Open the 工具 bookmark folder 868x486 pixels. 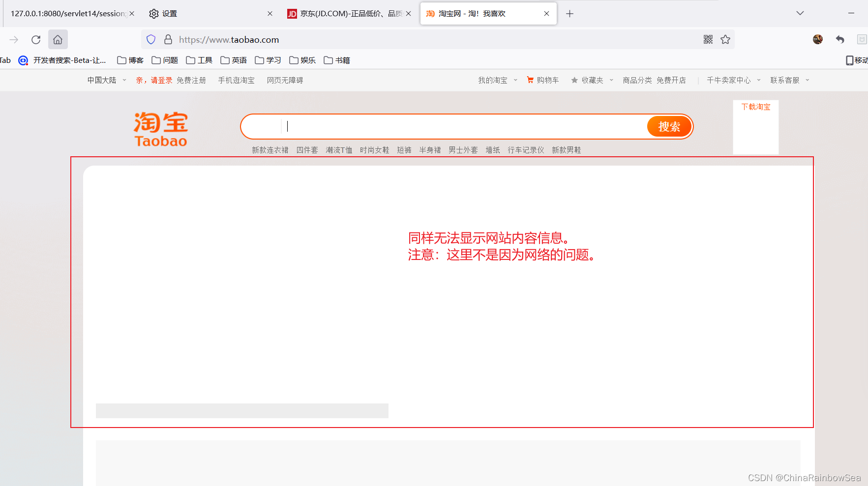pyautogui.click(x=199, y=60)
